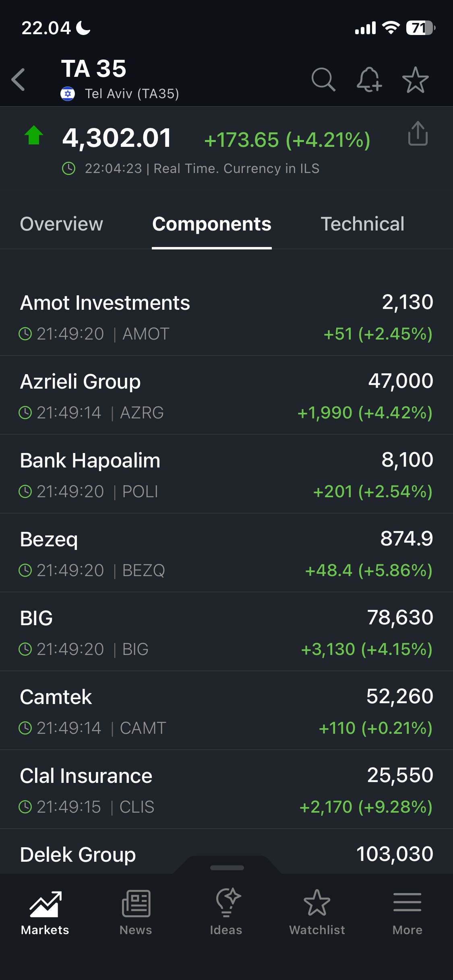The width and height of the screenshot is (453, 980).
Task: Add a price alert with bell icon
Action: tap(369, 79)
